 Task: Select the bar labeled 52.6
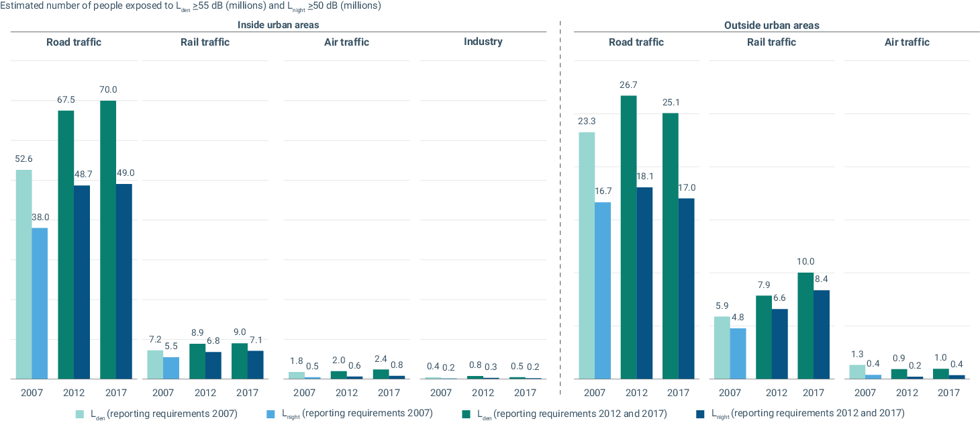[24, 274]
